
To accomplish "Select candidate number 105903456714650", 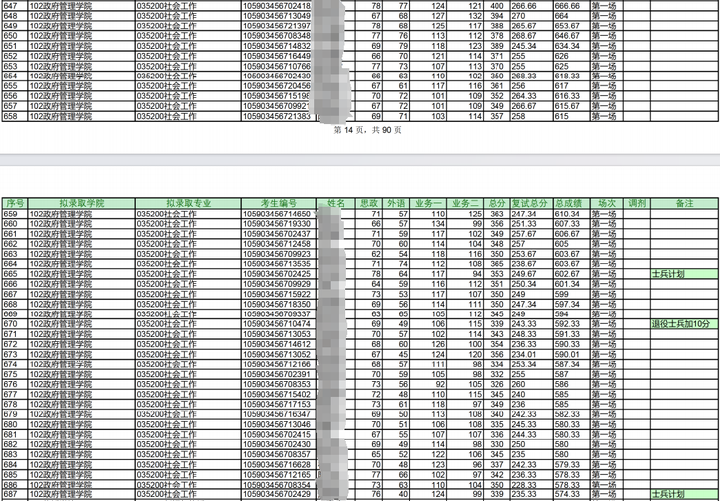I will pos(277,214).
